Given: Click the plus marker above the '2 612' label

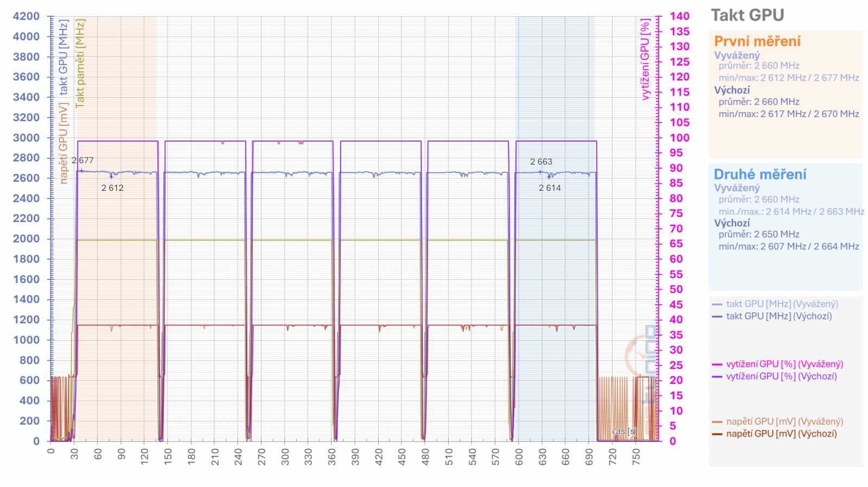Looking at the screenshot, I should [x=111, y=176].
